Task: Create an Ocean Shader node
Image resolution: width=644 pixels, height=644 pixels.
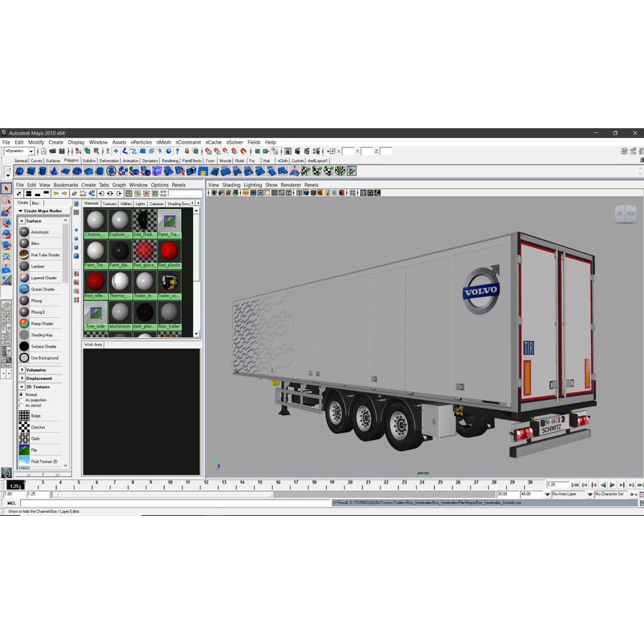Action: point(40,289)
